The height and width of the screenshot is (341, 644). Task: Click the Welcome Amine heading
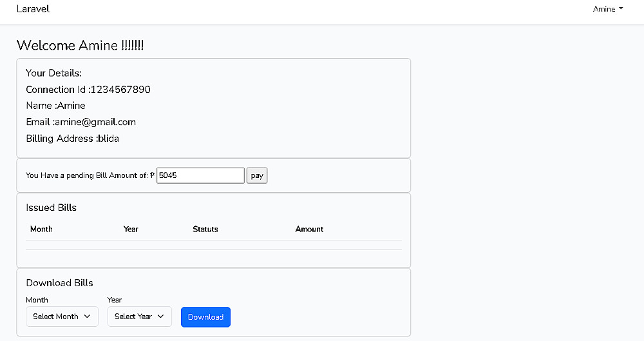tap(80, 45)
